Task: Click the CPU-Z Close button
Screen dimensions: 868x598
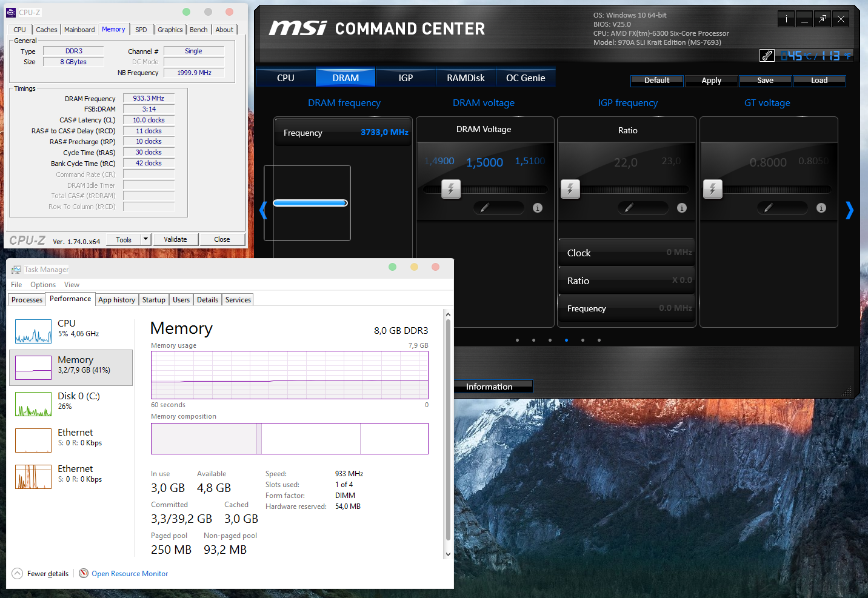Action: (x=222, y=239)
